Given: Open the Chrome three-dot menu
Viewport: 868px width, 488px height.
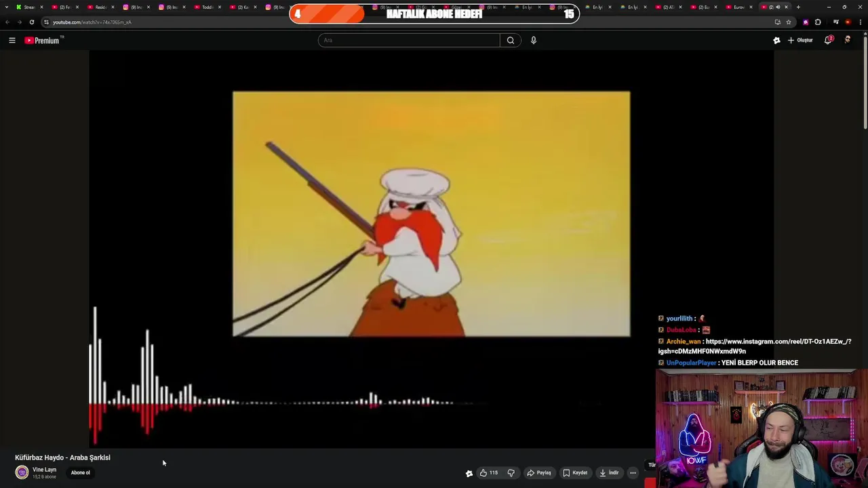Looking at the screenshot, I should pyautogui.click(x=860, y=22).
